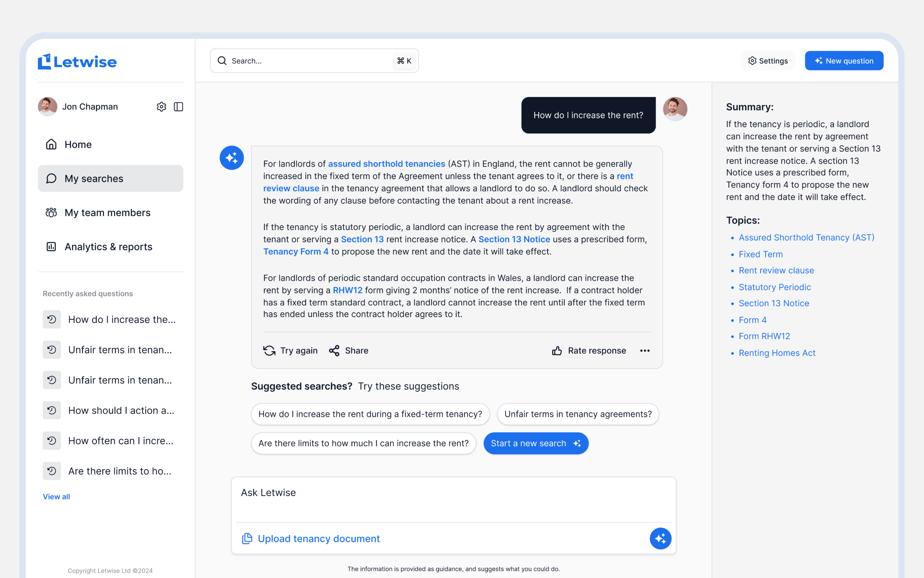Click the user avatar next to the question bubble
Viewport: 924px width, 578px height.
pos(675,109)
